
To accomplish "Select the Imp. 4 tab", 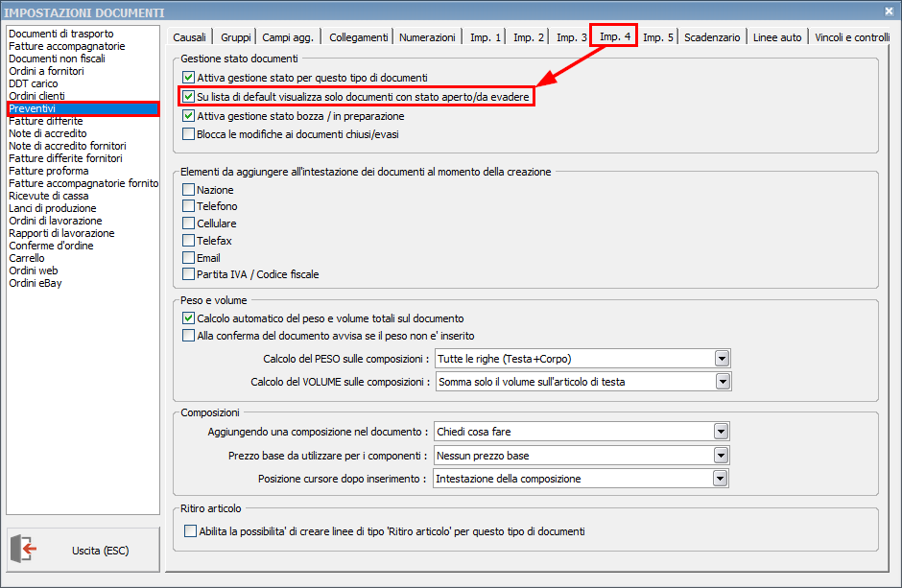I will pos(614,36).
